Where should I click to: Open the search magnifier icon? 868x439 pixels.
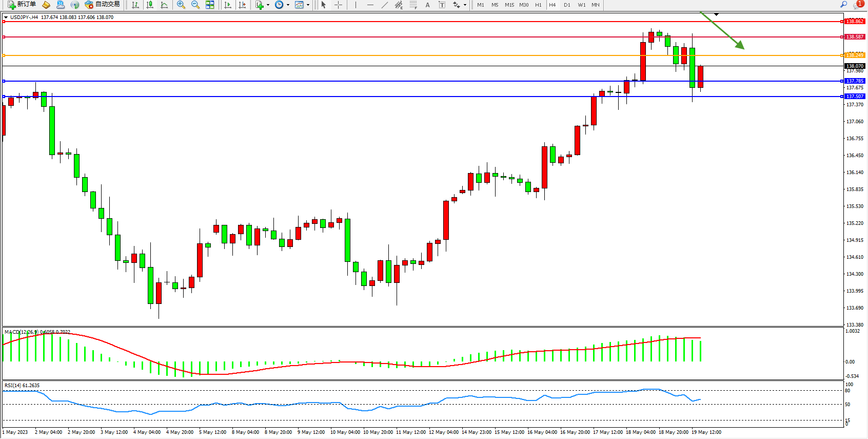[x=843, y=5]
